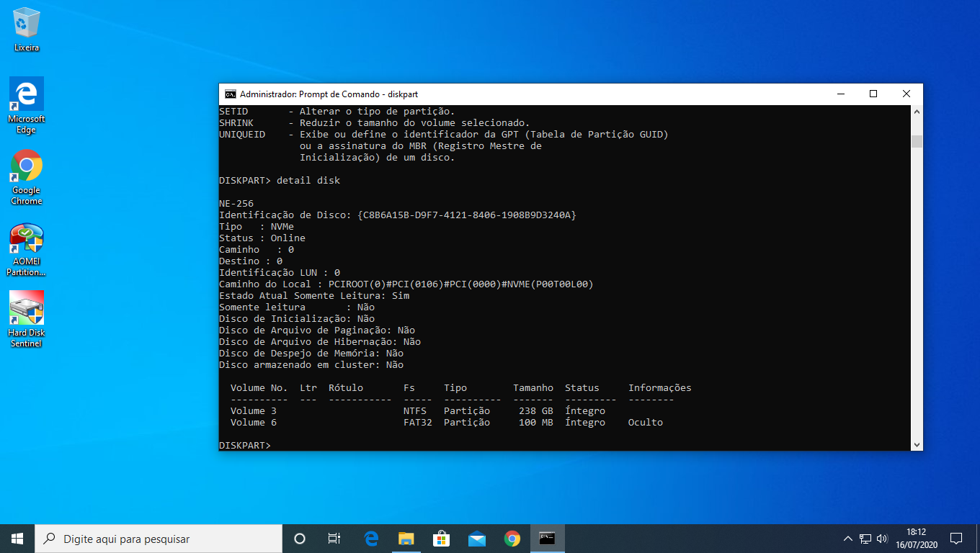Select the AOMEI Partition desktop shortcut
Screen dimensions: 980x553
(x=27, y=250)
